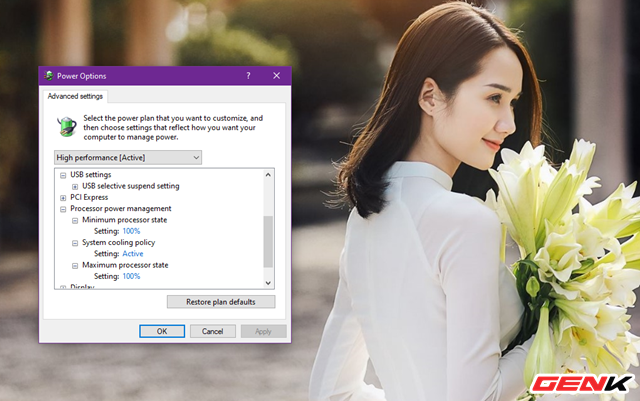Collapse the System cooling policy node
Image resolution: width=640 pixels, height=401 pixels.
(75, 243)
